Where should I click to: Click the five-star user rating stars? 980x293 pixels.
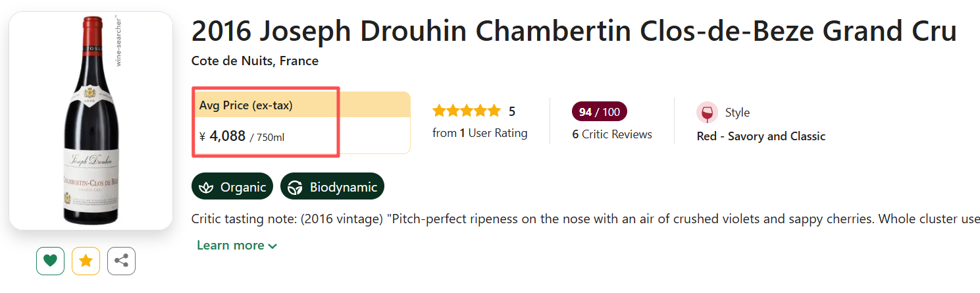(x=466, y=111)
